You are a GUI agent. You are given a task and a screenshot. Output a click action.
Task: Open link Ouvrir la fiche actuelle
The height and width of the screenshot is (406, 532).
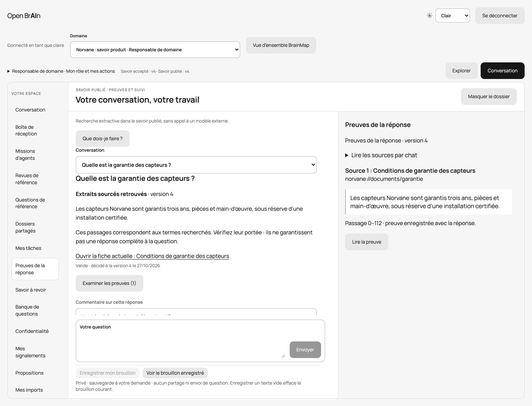pyautogui.click(x=152, y=256)
